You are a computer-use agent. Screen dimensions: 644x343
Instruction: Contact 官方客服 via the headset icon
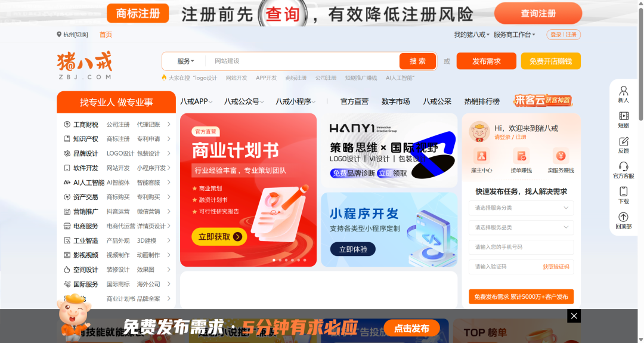click(x=624, y=166)
